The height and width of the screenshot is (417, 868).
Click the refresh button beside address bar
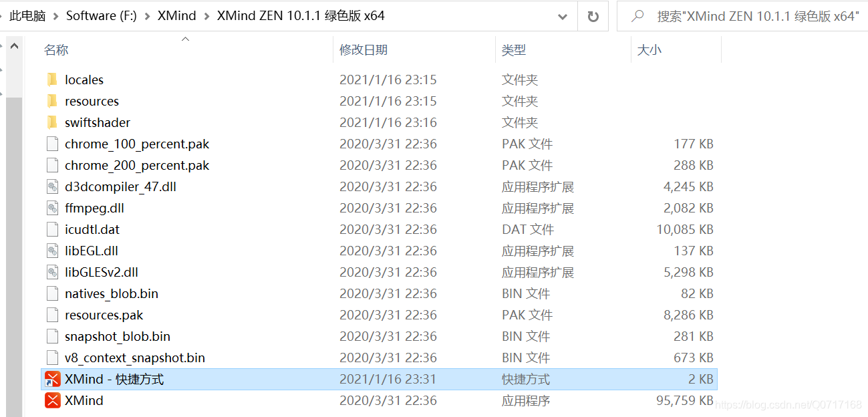point(593,16)
